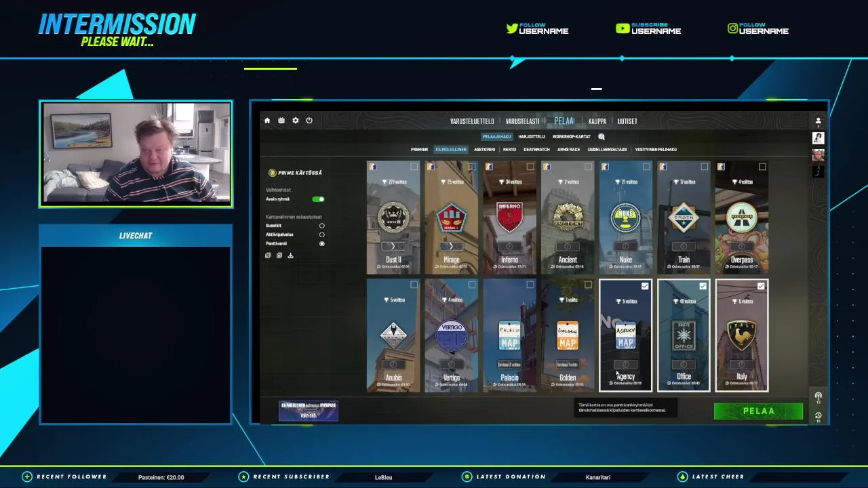Select Yksityinen pelihaku mode
This screenshot has width=868, height=488.
pyautogui.click(x=656, y=149)
